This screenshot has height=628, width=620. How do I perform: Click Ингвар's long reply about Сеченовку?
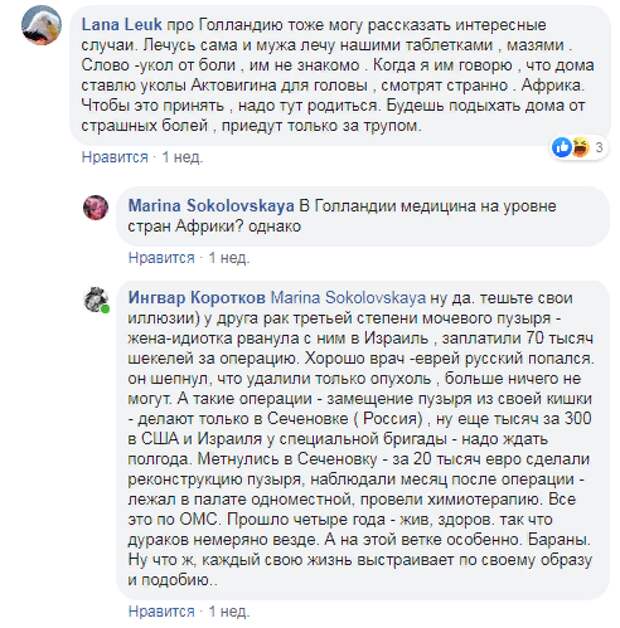point(360,439)
